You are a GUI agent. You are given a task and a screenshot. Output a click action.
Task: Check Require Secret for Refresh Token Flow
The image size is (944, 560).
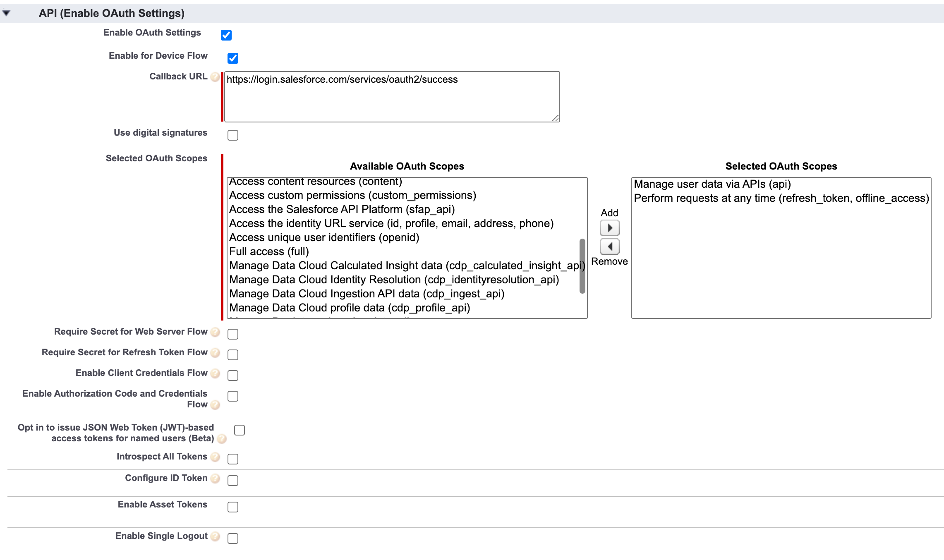coord(233,355)
